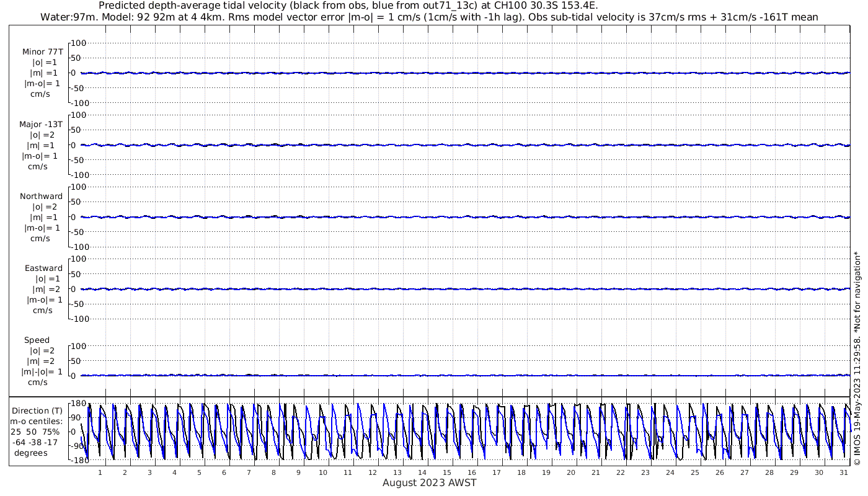Click the 'Direction (T)' panel label

(37, 411)
